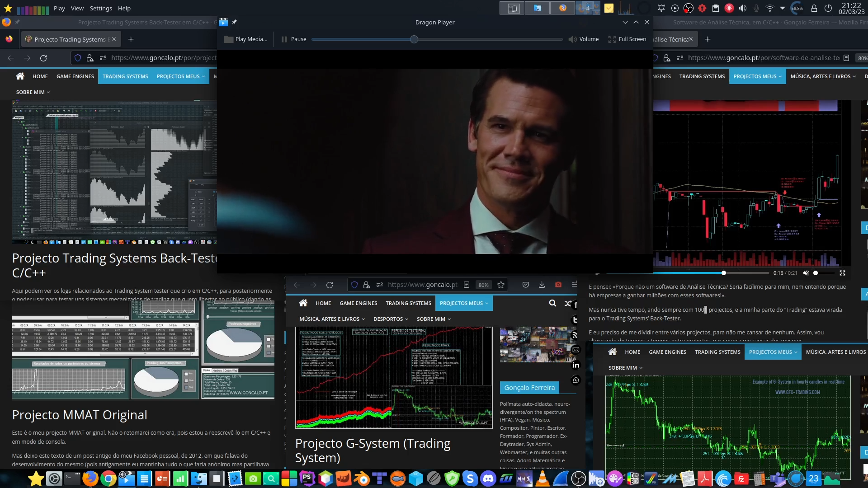This screenshot has height=488, width=868.
Task: Open Discord from dock
Action: tap(488, 479)
